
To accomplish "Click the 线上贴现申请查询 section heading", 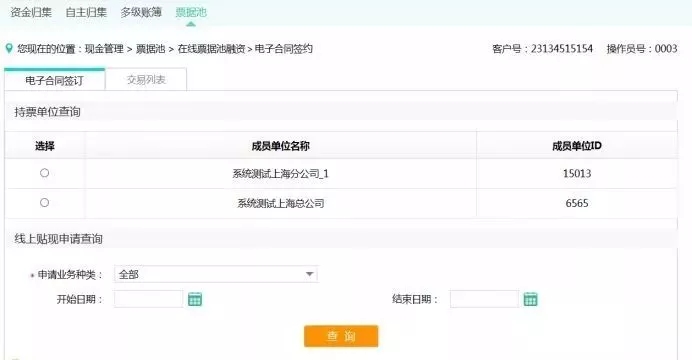I will click(x=58, y=239).
